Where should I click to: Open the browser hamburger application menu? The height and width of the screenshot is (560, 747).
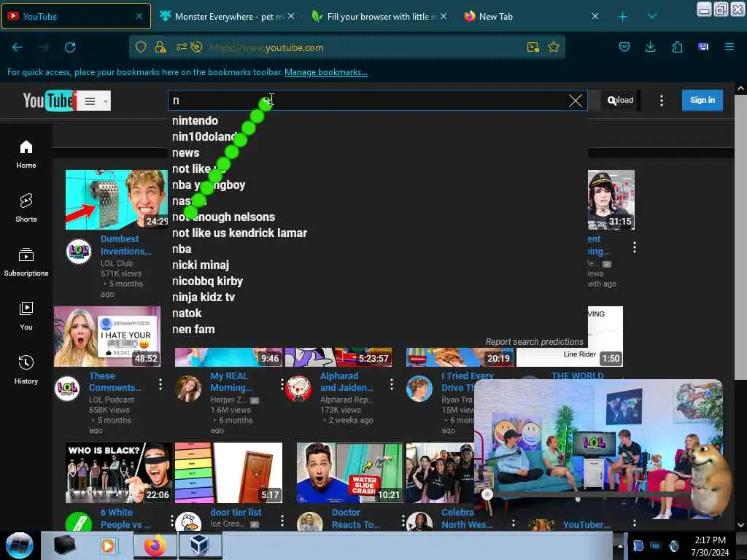pos(729,47)
